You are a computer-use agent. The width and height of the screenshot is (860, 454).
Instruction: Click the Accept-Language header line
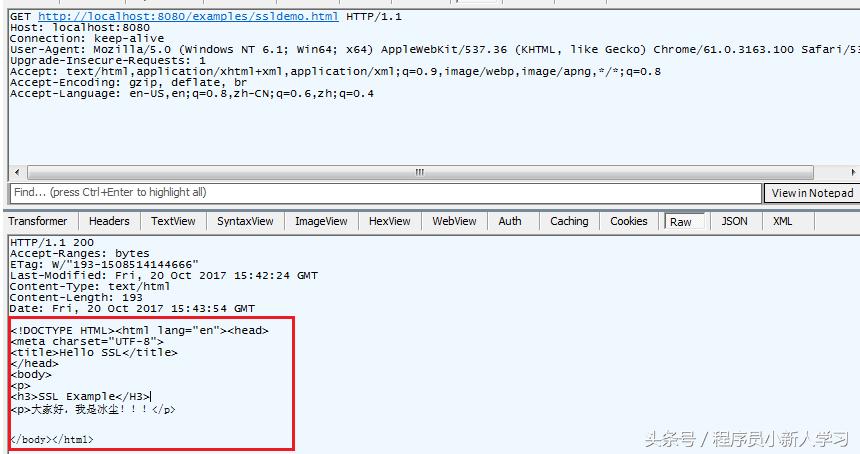pos(191,93)
